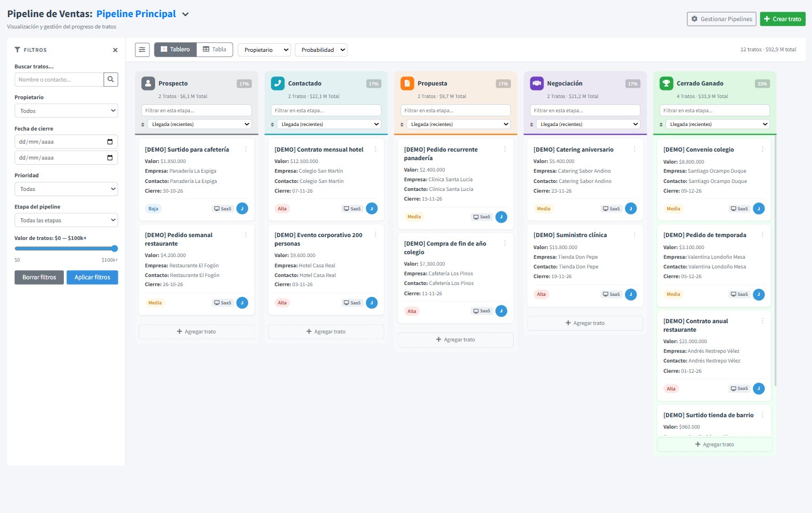Click owner avatar on Compra de fin de año card
The image size is (812, 513).
(501, 311)
